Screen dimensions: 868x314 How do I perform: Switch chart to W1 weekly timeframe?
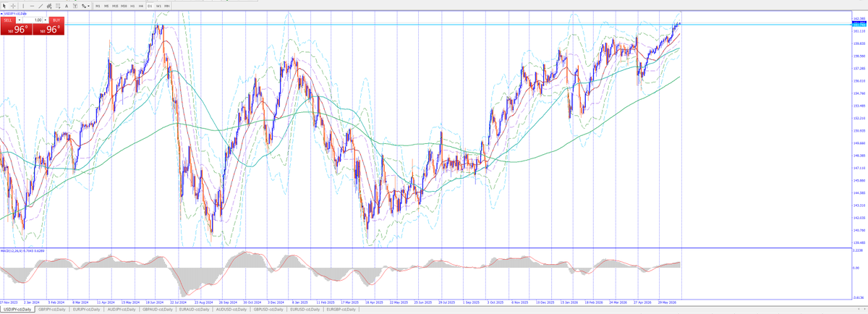click(158, 6)
